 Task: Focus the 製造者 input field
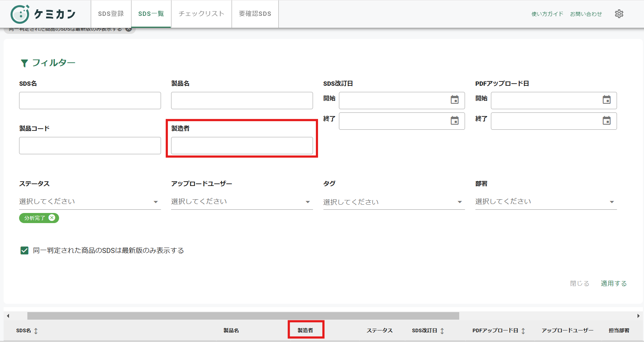[242, 146]
